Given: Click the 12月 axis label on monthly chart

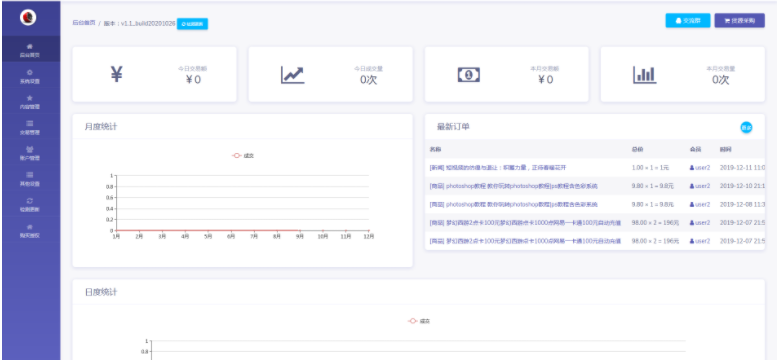Looking at the screenshot, I should [x=369, y=237].
